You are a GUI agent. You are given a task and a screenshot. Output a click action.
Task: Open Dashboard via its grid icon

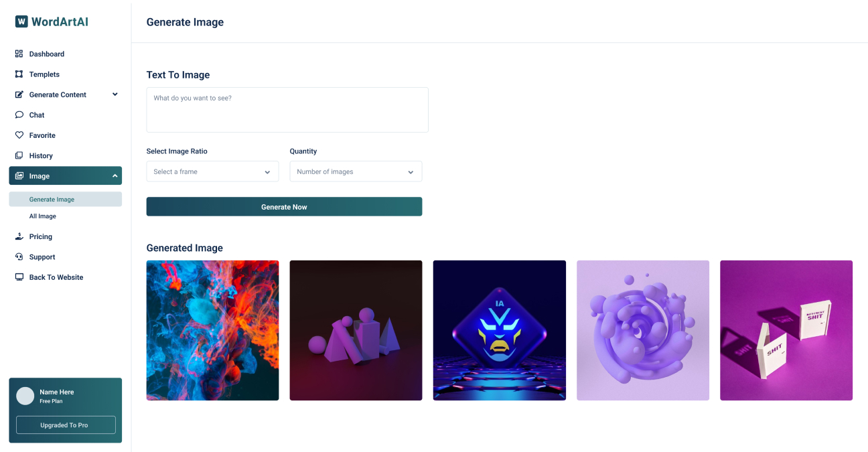19,54
